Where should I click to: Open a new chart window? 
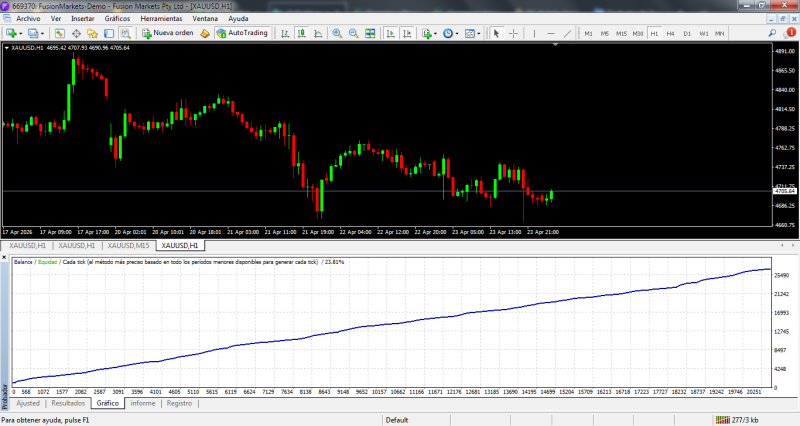pyautogui.click(x=11, y=33)
